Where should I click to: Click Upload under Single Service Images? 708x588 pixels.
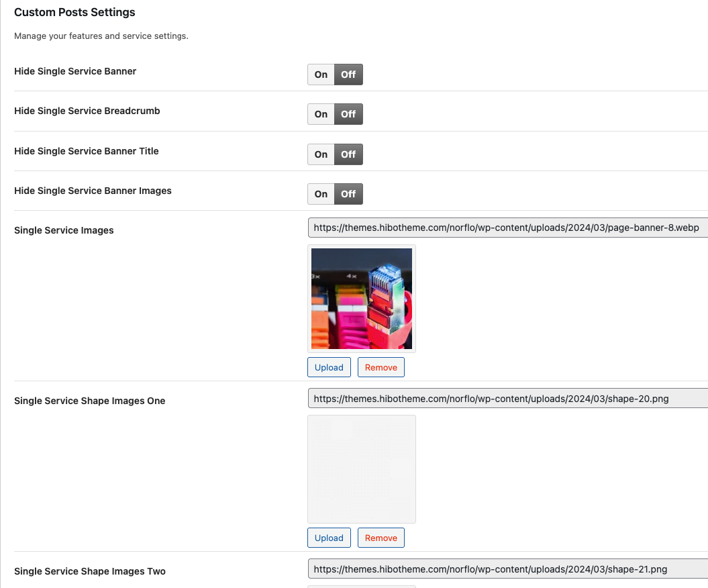tap(329, 367)
